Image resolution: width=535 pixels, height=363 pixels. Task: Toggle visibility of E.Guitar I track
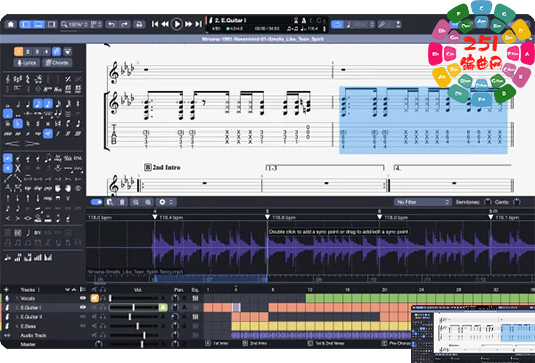click(83, 307)
